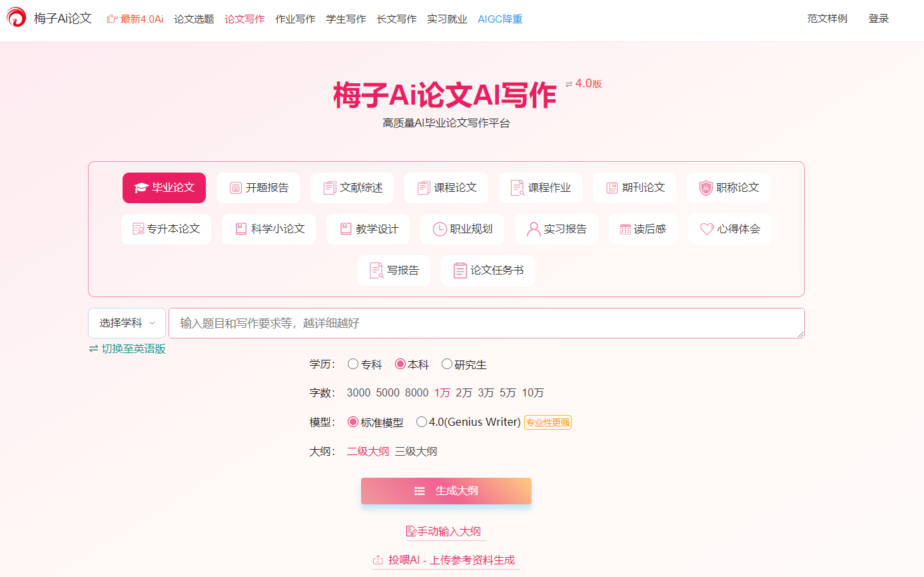Choose the 4.0(Genius Writer) model radio
924x577 pixels.
[x=422, y=422]
